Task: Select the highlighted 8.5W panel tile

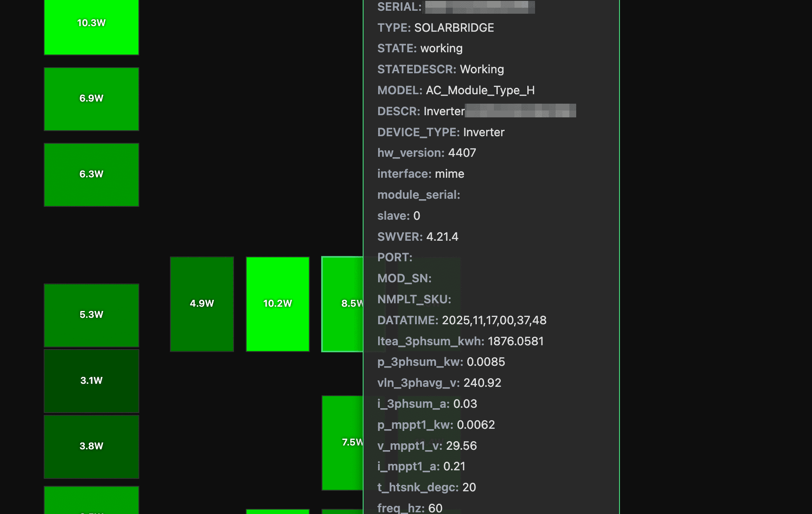Action: pyautogui.click(x=342, y=304)
